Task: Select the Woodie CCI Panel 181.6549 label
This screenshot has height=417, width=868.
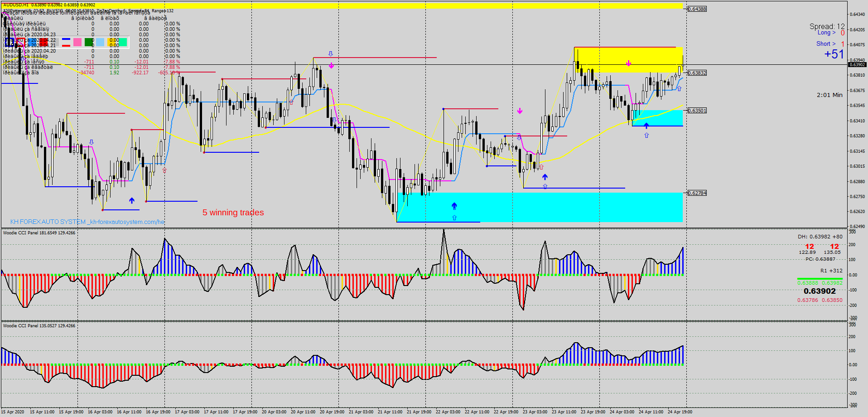Action: [39, 233]
